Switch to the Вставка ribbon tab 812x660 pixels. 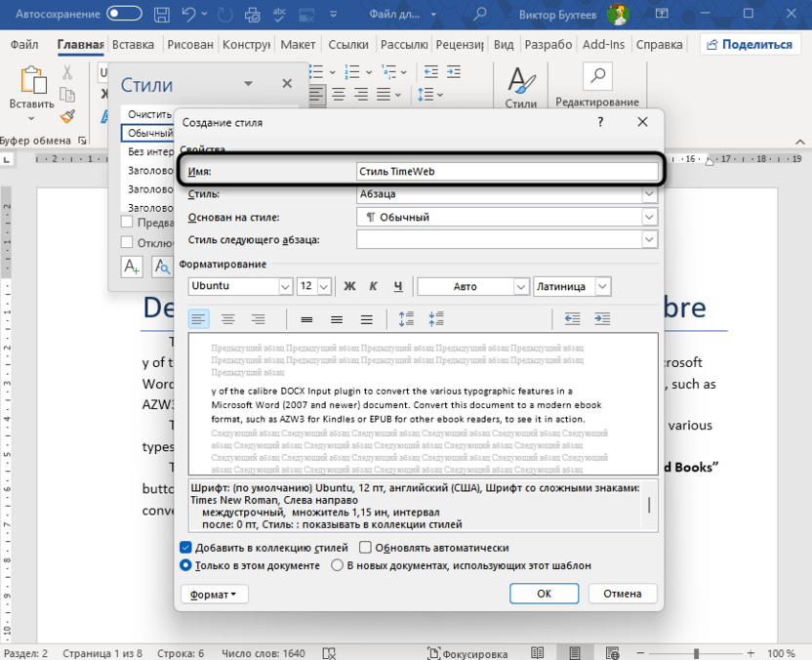(134, 44)
